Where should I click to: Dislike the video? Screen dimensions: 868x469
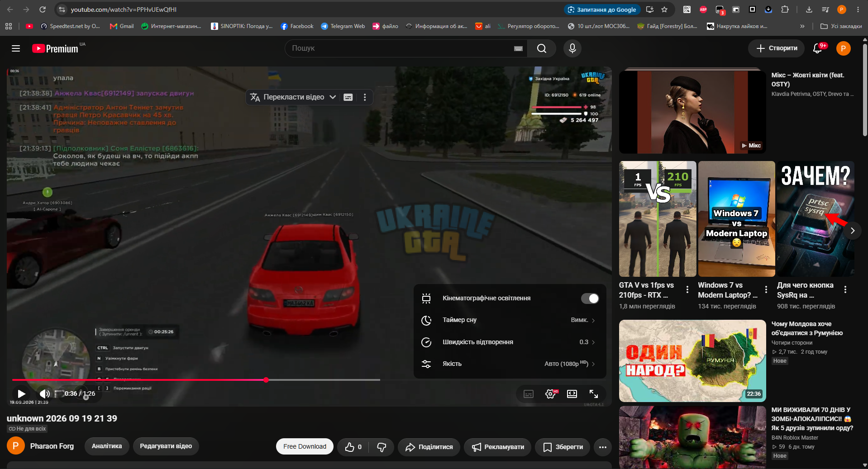(x=382, y=447)
